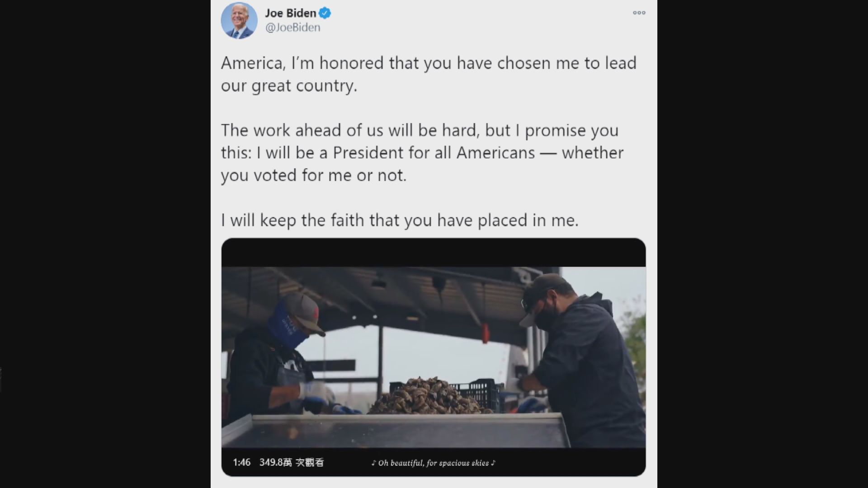Open the tweet's more options menu
This screenshot has height=488, width=868.
[x=639, y=13]
